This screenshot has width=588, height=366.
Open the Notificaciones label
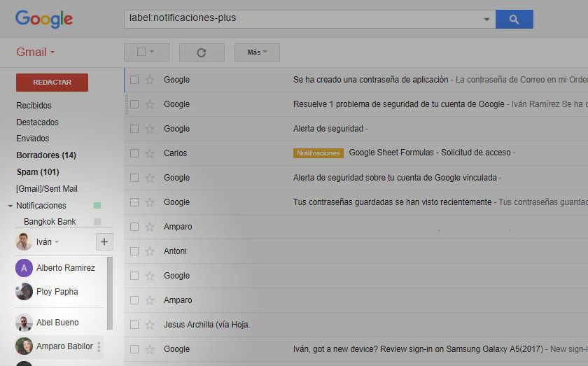41,206
